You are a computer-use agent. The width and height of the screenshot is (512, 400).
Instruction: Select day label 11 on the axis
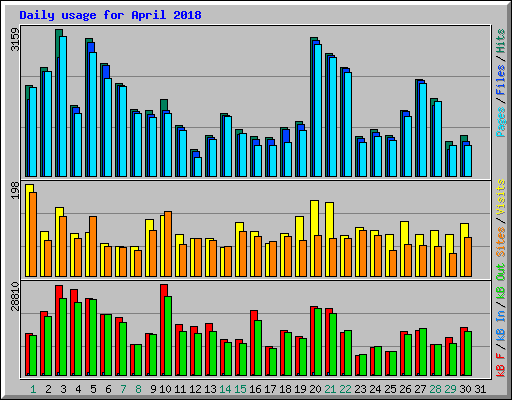click(x=180, y=389)
